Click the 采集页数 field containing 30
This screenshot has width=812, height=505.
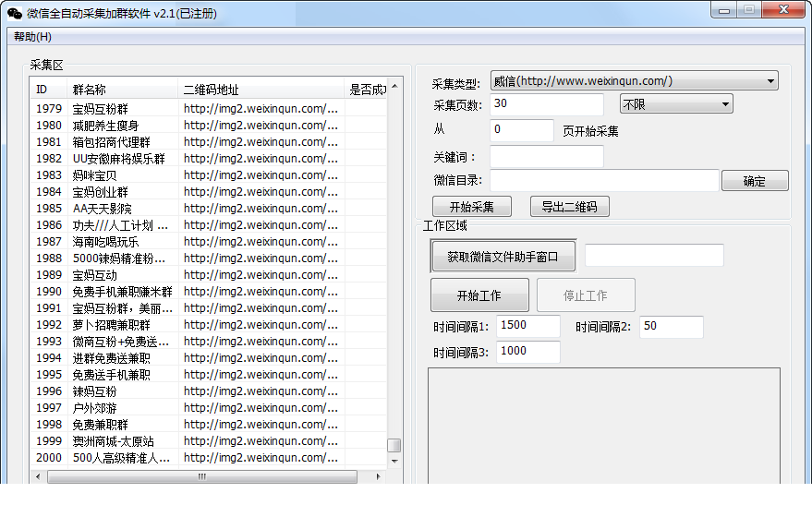pos(546,104)
